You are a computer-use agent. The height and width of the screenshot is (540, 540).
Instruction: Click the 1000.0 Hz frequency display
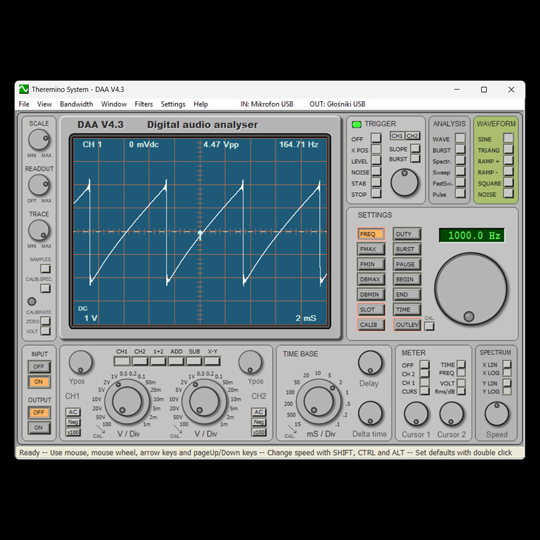click(x=472, y=236)
